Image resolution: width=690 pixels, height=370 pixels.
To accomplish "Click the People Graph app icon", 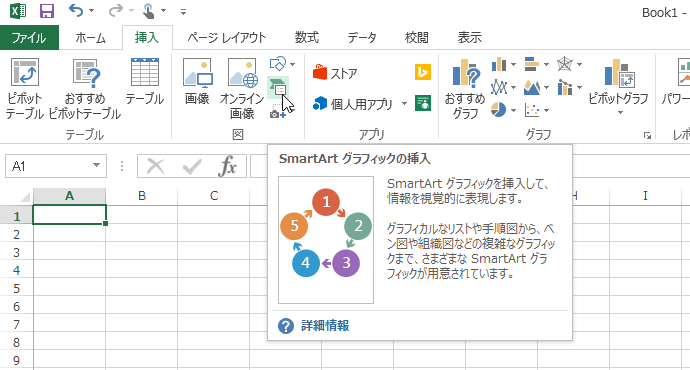I will click(x=423, y=103).
